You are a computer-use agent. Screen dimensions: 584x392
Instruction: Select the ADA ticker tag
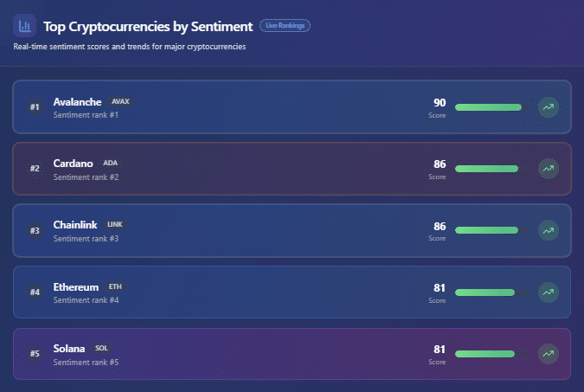pos(110,163)
